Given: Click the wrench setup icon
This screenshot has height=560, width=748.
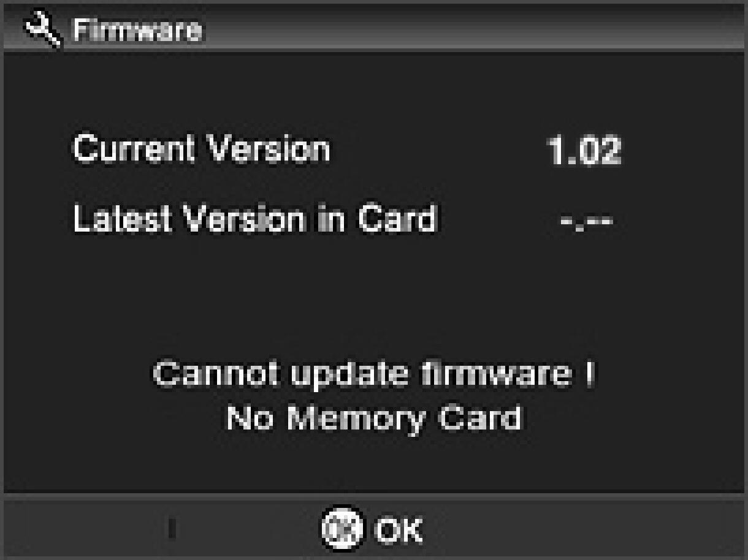Looking at the screenshot, I should click(42, 30).
